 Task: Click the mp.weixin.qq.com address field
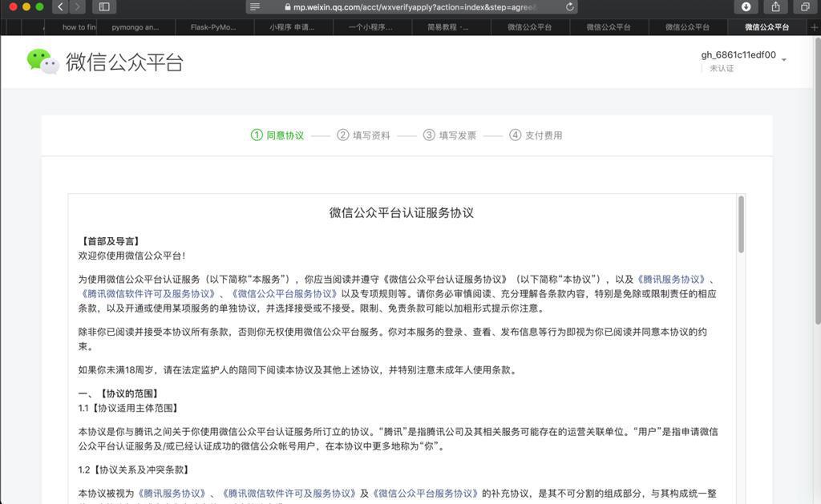(411, 6)
